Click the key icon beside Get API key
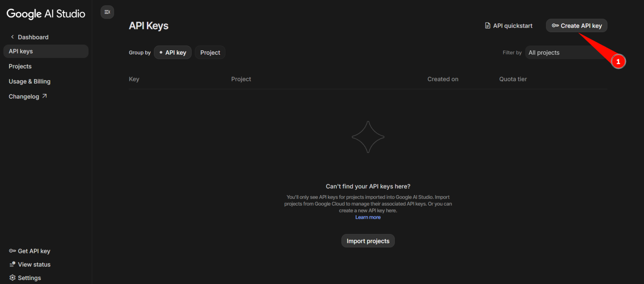The width and height of the screenshot is (644, 284). (x=12, y=251)
